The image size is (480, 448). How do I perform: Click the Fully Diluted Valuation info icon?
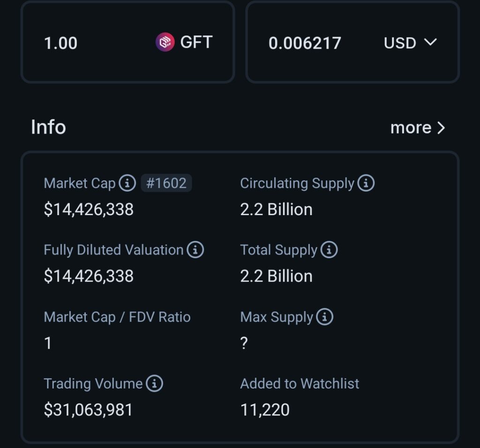tap(195, 250)
